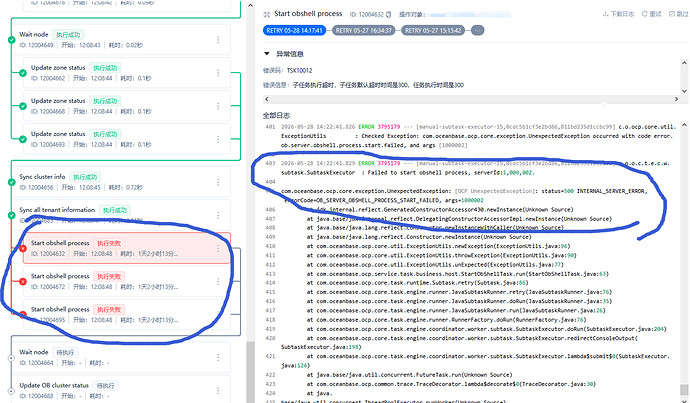Select the Wait node 12004649 task card
Viewport: 690px width, 403px height.
121,40
